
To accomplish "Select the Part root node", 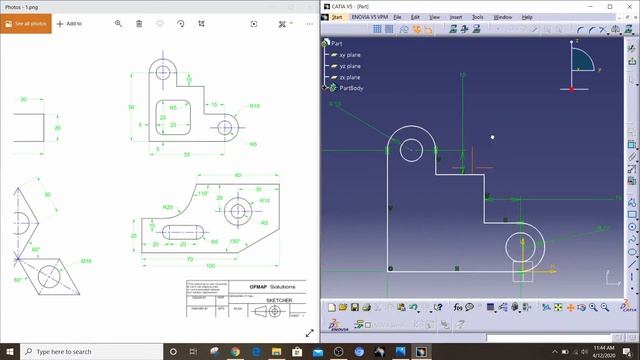I will (337, 43).
